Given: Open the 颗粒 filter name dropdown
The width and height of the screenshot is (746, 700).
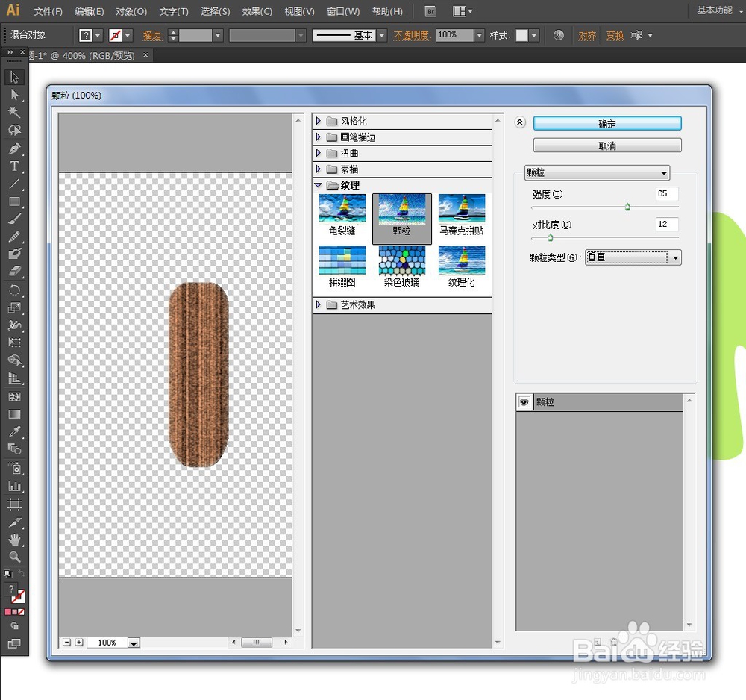Looking at the screenshot, I should click(x=597, y=172).
